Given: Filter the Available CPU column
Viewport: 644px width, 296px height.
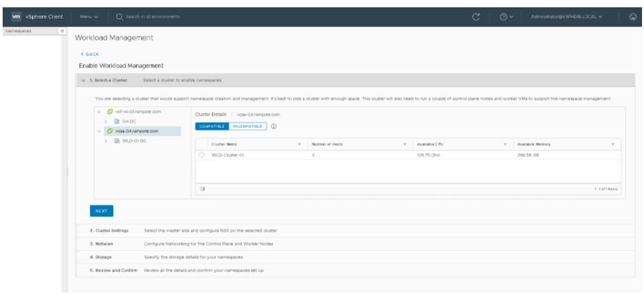Looking at the screenshot, I should coord(505,144).
